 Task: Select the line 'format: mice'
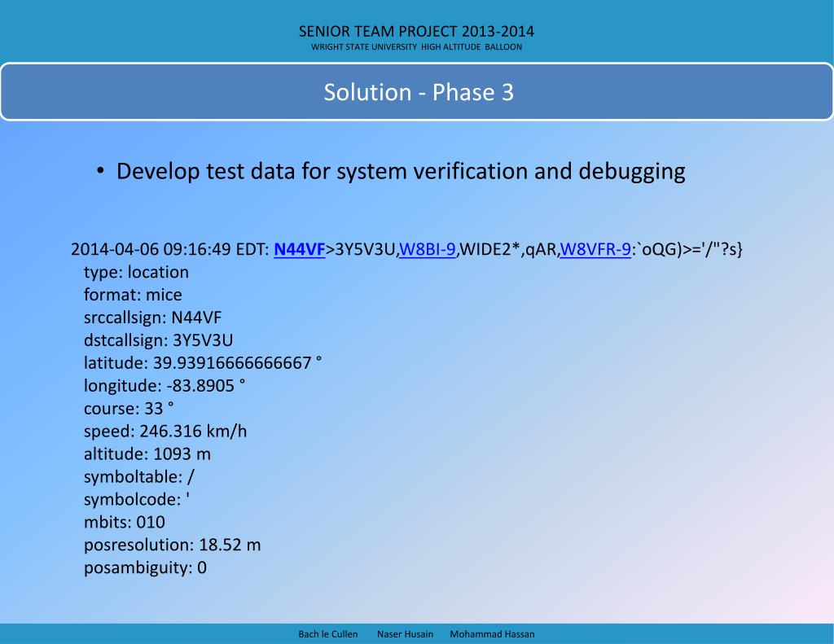(133, 295)
